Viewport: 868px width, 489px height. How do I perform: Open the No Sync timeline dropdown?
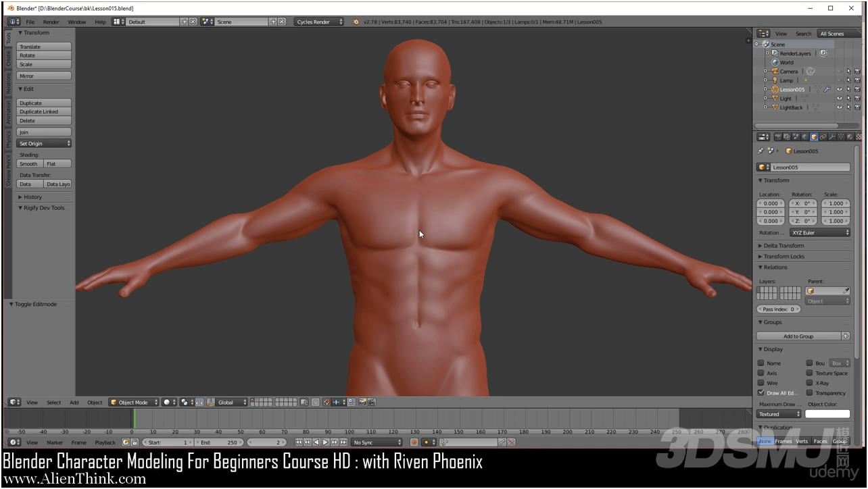(x=377, y=442)
